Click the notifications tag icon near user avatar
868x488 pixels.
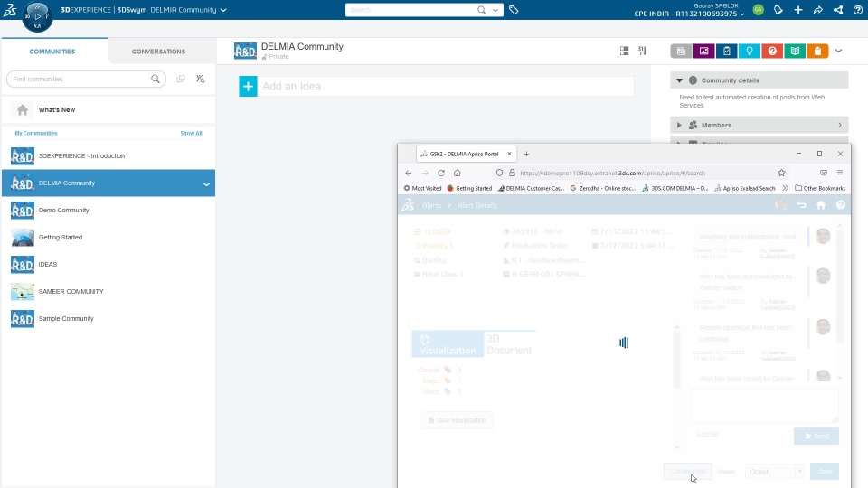[x=778, y=10]
